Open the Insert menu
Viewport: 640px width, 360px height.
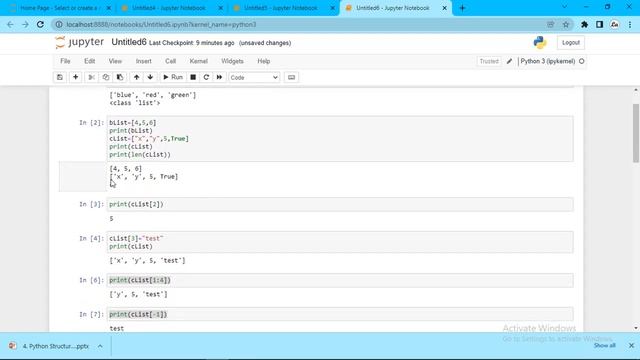(143, 61)
